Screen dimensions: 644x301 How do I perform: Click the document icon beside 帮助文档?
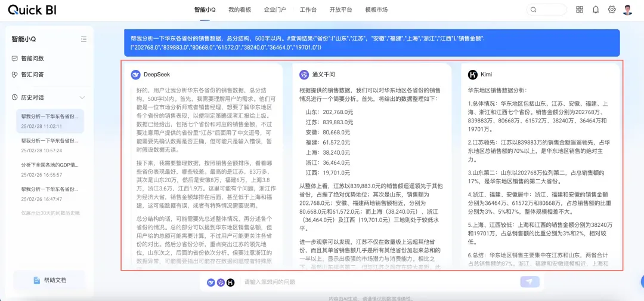[36, 280]
